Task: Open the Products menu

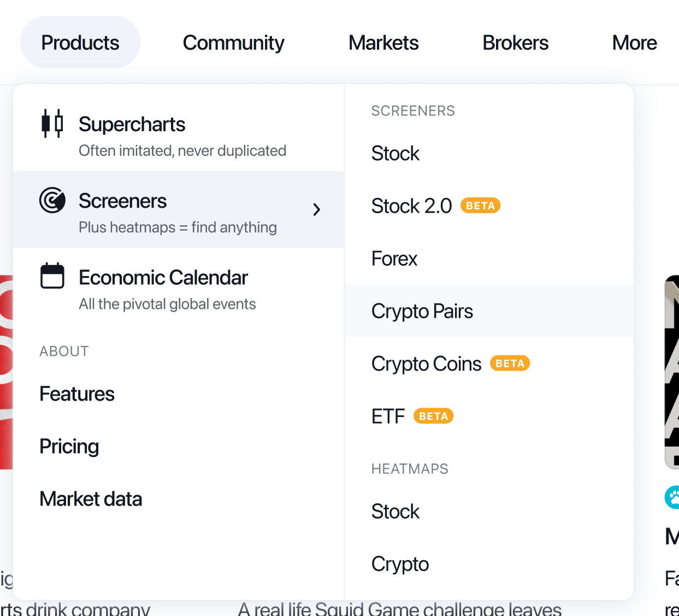Action: [80, 43]
